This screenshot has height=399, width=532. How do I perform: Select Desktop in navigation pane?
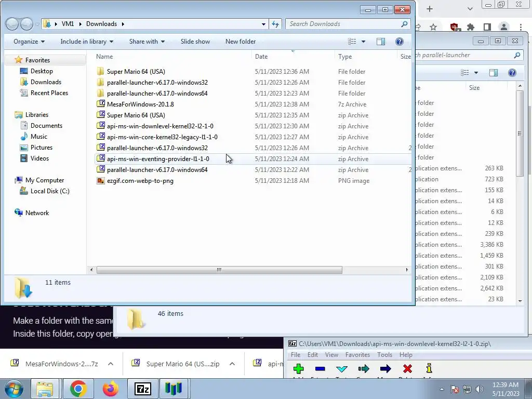point(42,71)
